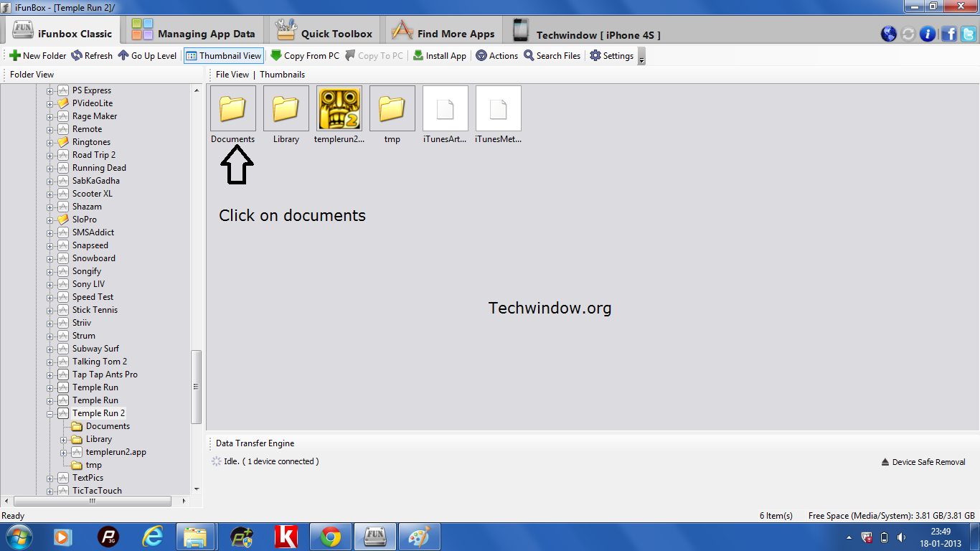Click folder tree horizontal scrollbar thumb

(92, 501)
